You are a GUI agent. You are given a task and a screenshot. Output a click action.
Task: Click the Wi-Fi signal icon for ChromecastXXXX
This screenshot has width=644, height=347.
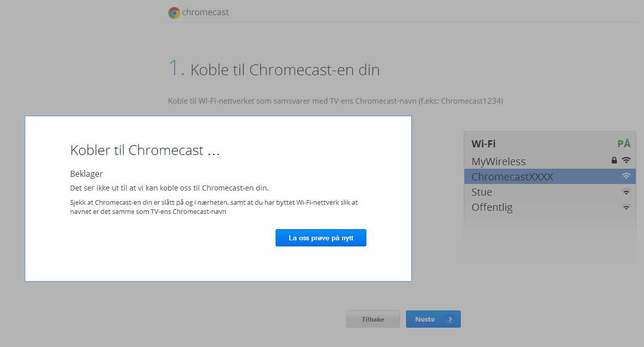pyautogui.click(x=626, y=176)
